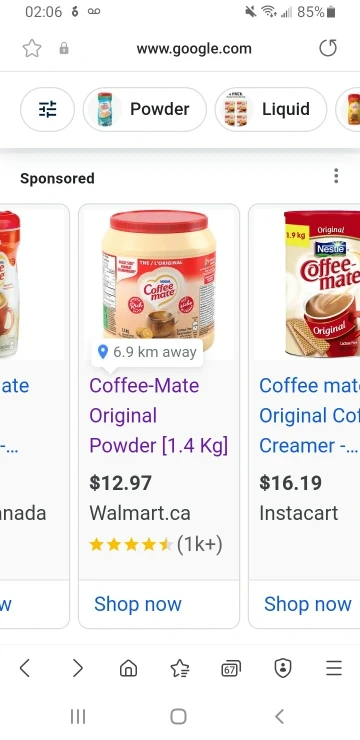Open the bookmarks list star icon

tap(180, 668)
